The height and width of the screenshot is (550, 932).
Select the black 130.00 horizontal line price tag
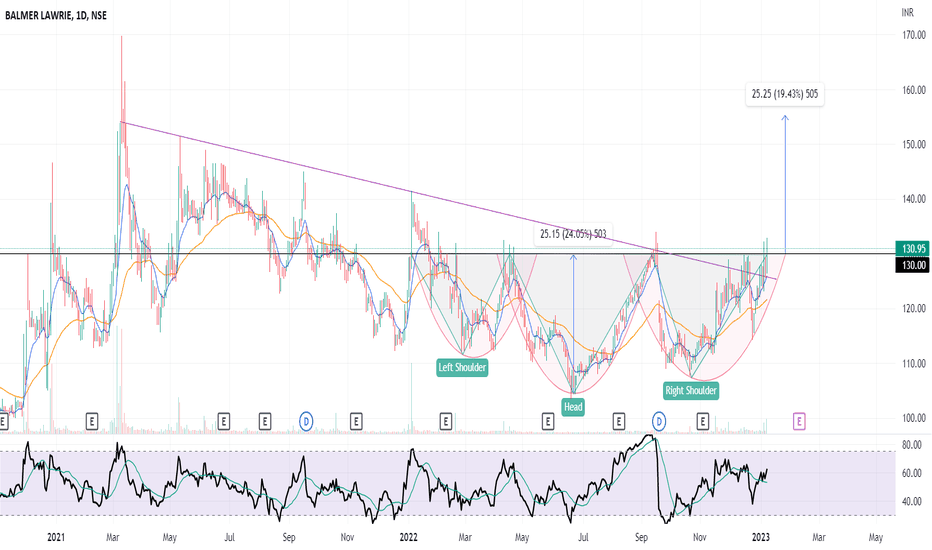(x=912, y=265)
